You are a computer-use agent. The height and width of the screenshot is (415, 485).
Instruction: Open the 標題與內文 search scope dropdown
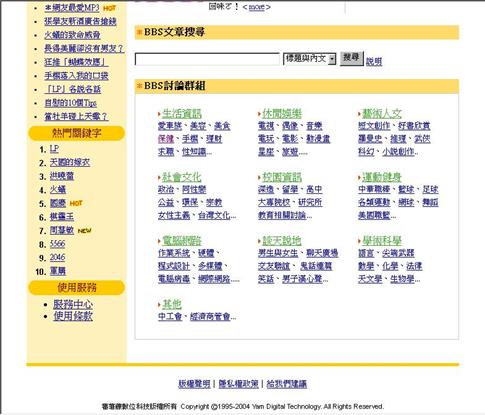[309, 59]
